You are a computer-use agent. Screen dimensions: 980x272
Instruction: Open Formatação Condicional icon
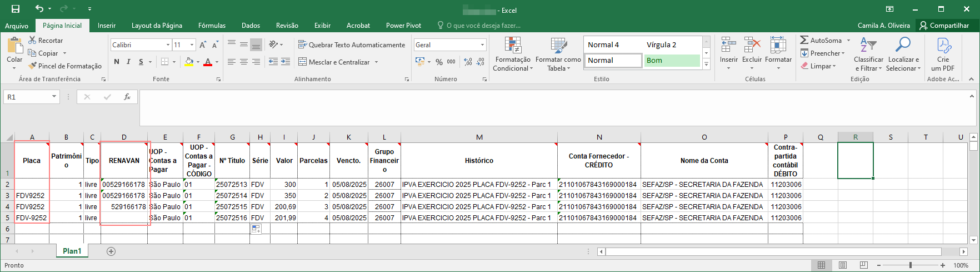(513, 54)
